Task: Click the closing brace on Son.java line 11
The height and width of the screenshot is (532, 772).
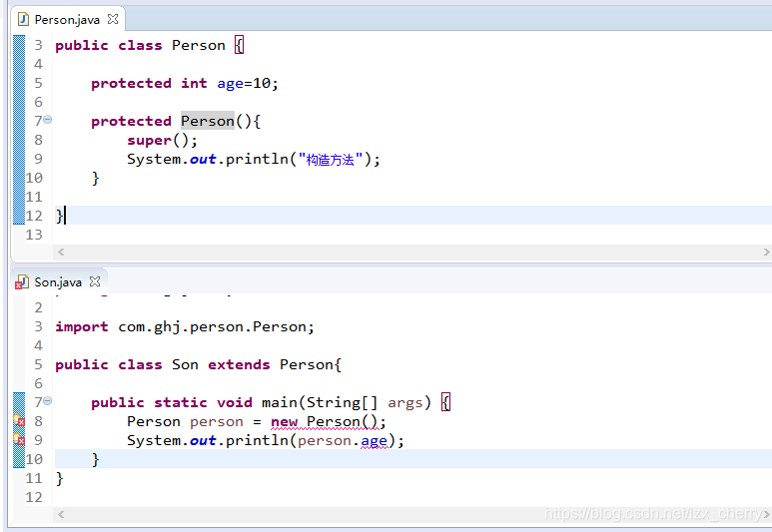Action: click(60, 478)
